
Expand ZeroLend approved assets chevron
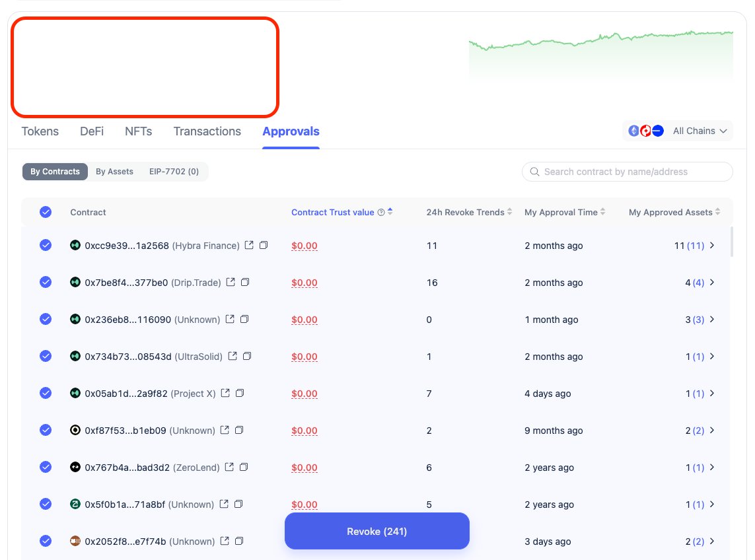pos(711,467)
